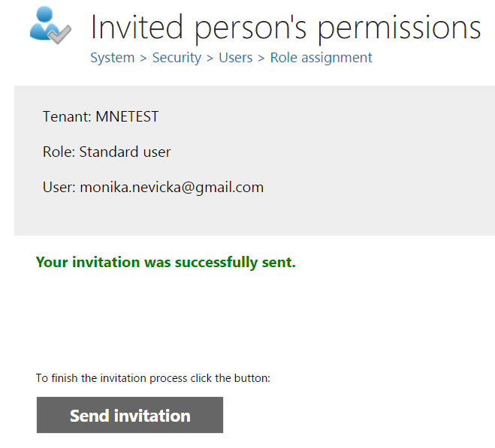Click the separator arrow after Security
The width and height of the screenshot is (495, 448).
point(210,58)
